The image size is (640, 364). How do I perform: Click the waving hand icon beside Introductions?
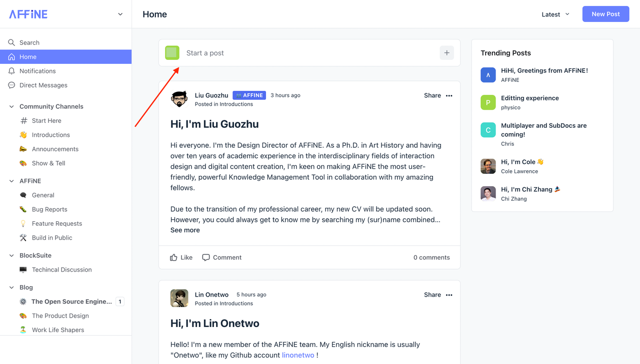click(x=23, y=135)
